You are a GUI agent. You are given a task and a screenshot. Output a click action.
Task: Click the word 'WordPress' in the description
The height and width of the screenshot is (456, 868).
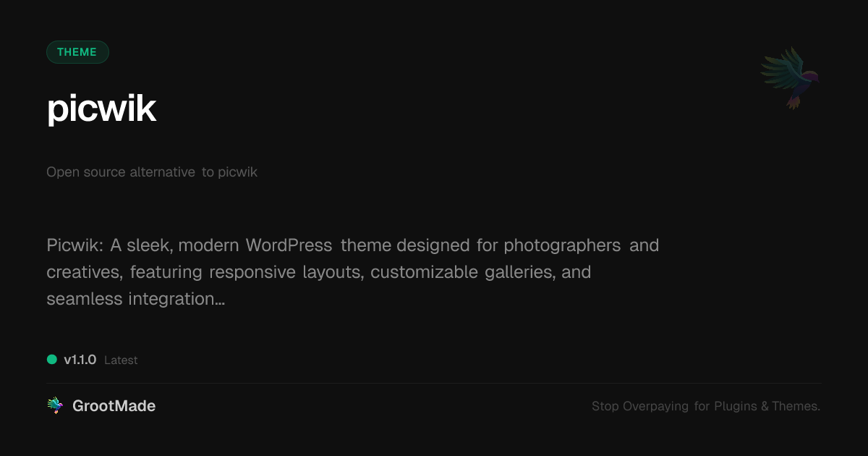click(x=289, y=245)
